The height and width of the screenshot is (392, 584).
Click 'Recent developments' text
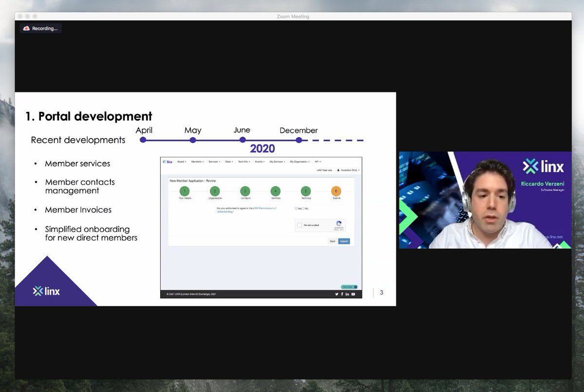coord(78,140)
